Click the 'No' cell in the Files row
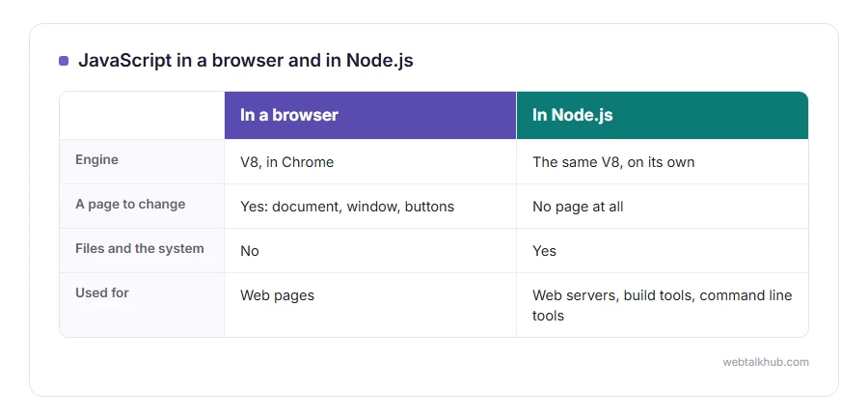 (x=370, y=251)
